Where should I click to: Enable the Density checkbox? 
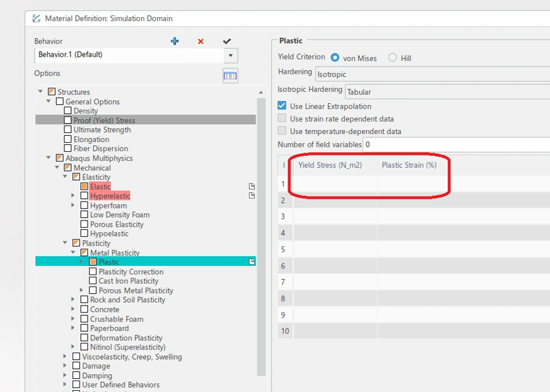[x=68, y=111]
